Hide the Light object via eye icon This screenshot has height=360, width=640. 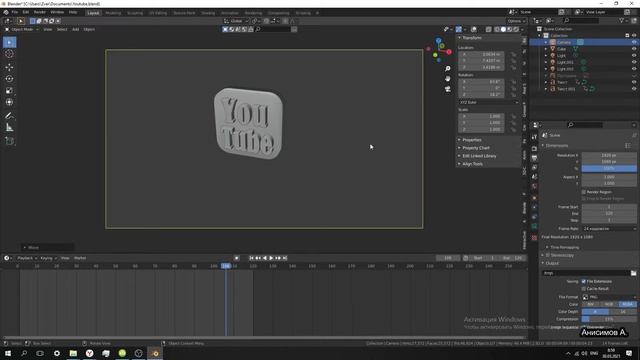click(x=634, y=56)
